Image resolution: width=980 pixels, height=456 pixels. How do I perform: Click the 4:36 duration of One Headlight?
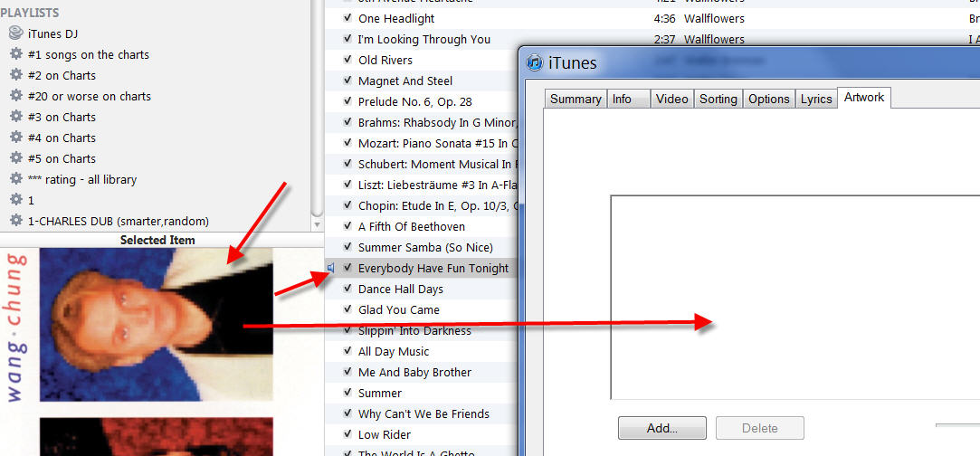[665, 19]
